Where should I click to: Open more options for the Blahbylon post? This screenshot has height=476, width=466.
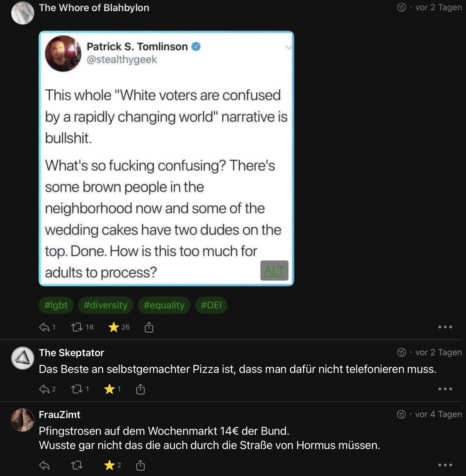tap(445, 327)
